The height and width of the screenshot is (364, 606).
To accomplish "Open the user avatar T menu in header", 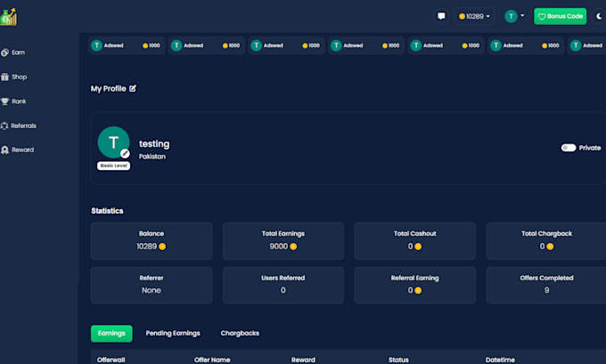I will pos(514,16).
